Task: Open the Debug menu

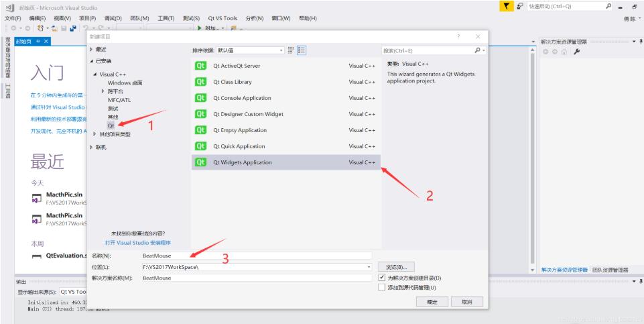Action: pyautogui.click(x=113, y=19)
